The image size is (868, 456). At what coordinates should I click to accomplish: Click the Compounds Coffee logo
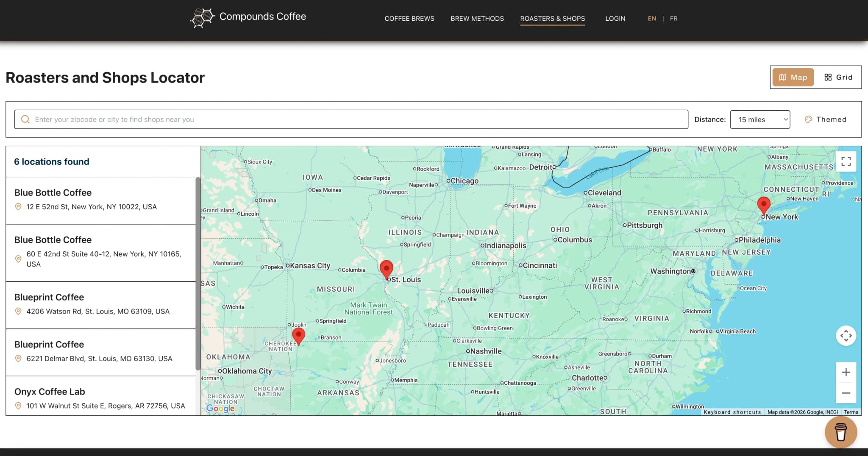pos(248,17)
